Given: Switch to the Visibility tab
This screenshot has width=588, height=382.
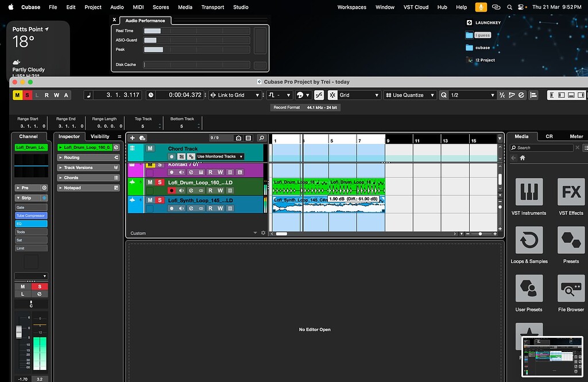Looking at the screenshot, I should 99,136.
